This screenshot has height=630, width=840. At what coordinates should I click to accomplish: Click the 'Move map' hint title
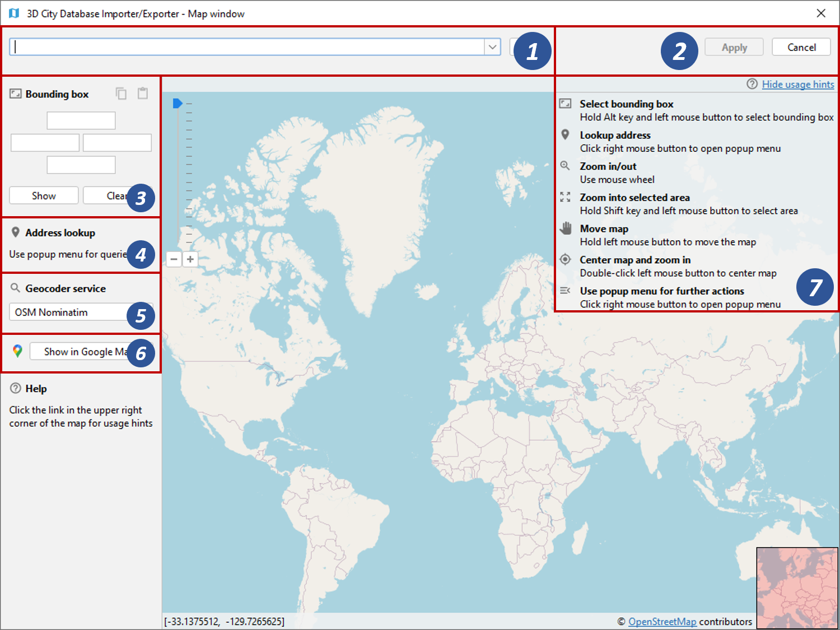point(604,228)
